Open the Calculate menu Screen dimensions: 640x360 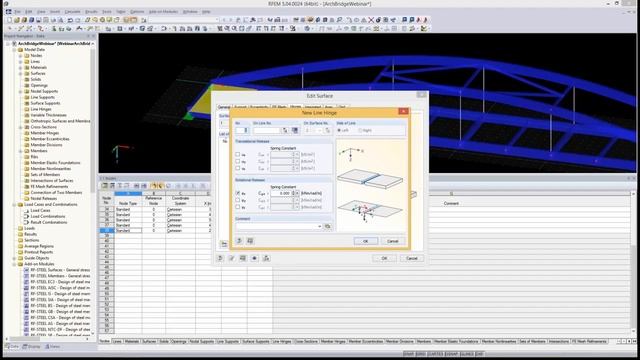73,12
